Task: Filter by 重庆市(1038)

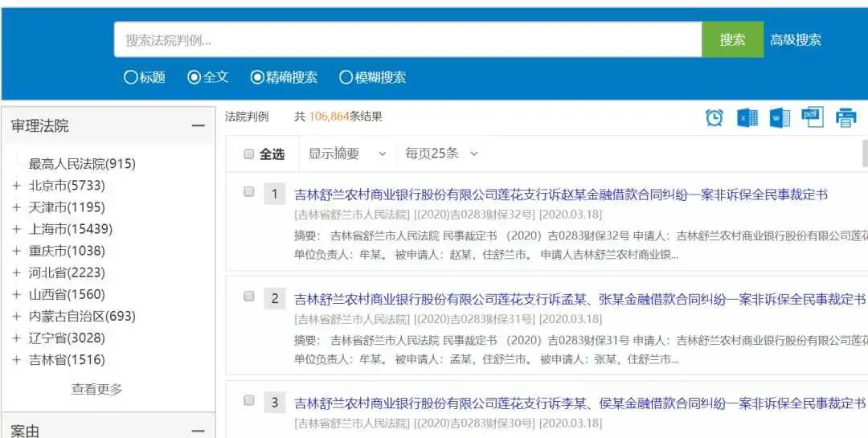Action: coord(67,251)
